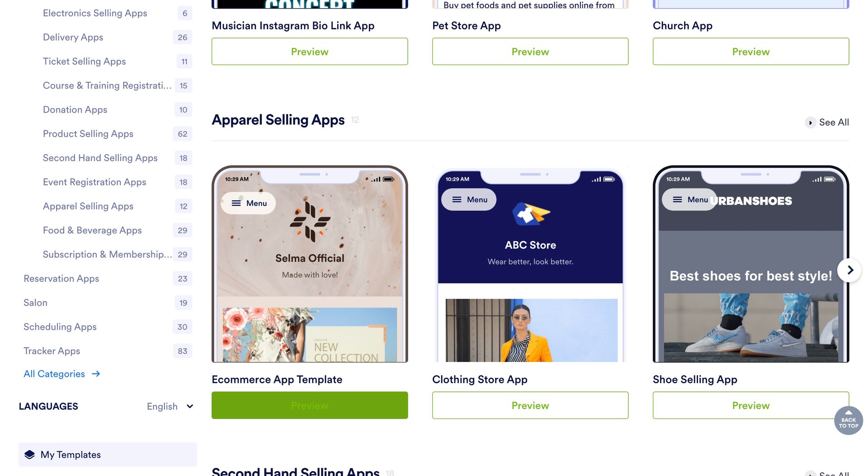Open hamburger menu in ABC Store preview
This screenshot has width=868, height=476.
click(x=469, y=200)
